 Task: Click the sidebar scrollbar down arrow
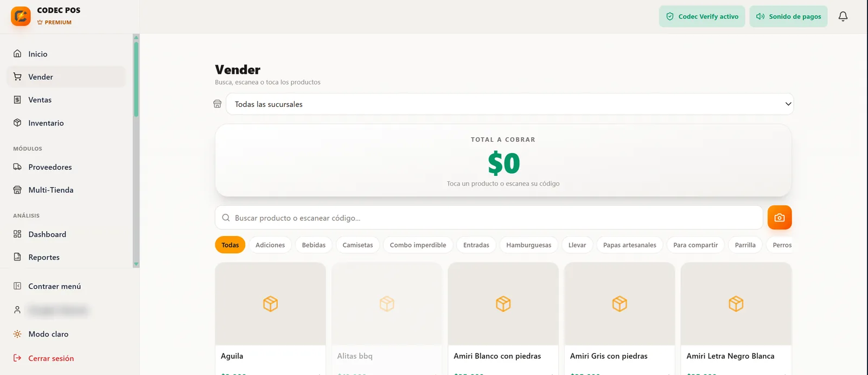(x=136, y=264)
